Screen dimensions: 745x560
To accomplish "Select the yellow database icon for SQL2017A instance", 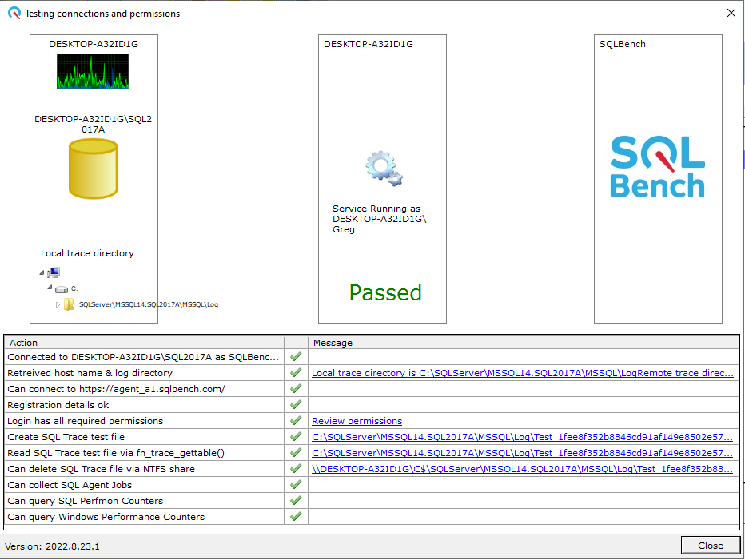I will point(94,168).
